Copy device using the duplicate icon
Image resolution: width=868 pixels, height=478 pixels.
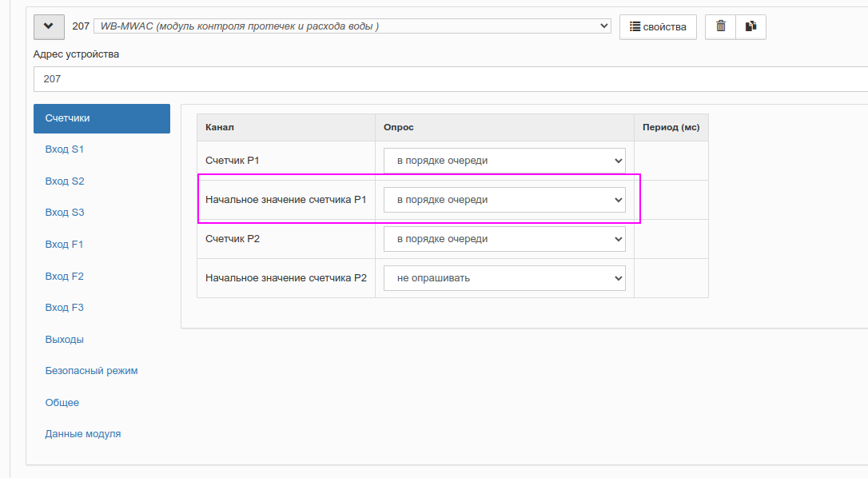click(751, 26)
